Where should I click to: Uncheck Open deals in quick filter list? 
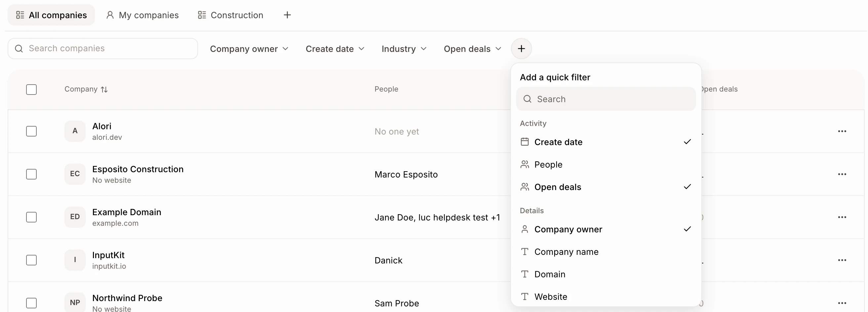click(605, 187)
